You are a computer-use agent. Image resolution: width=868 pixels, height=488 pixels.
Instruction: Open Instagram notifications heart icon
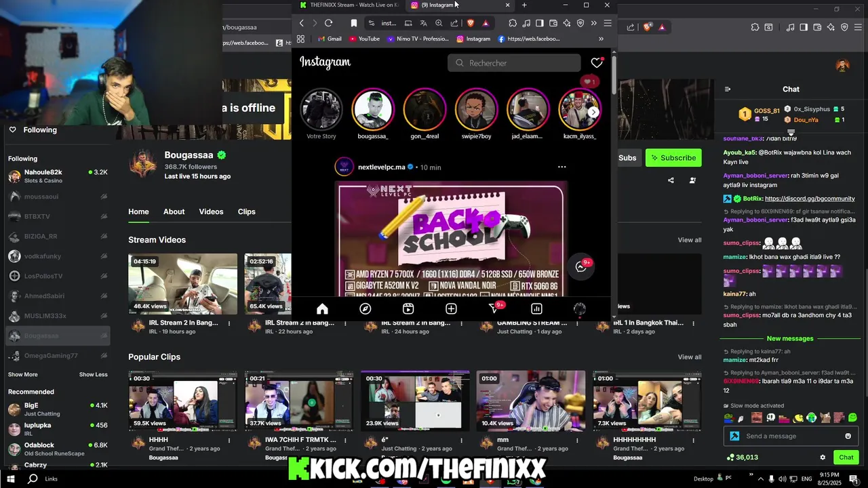click(x=597, y=62)
